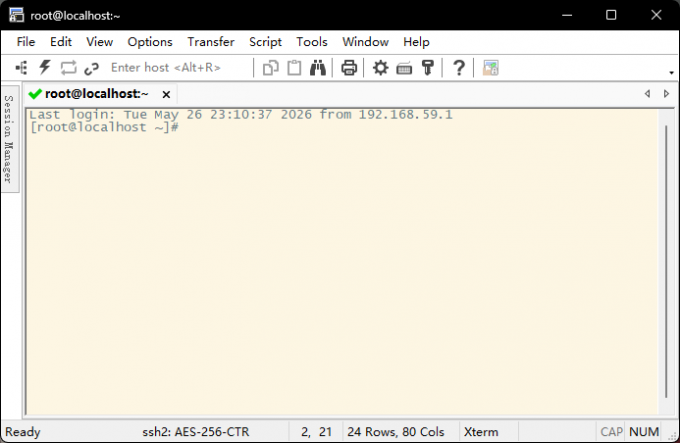Click the Paste clipboard icon
Image resolution: width=680 pixels, height=443 pixels.
294,68
